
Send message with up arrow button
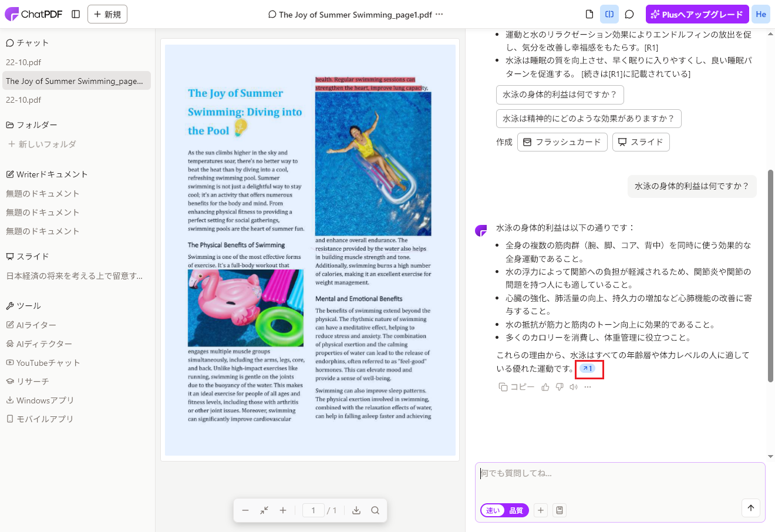(751, 508)
